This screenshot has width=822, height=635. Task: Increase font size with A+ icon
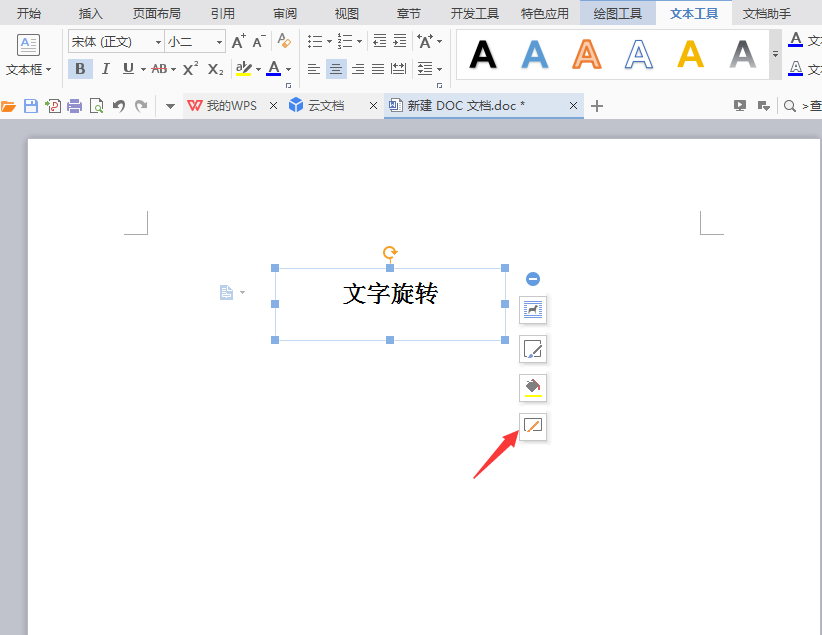coord(239,41)
